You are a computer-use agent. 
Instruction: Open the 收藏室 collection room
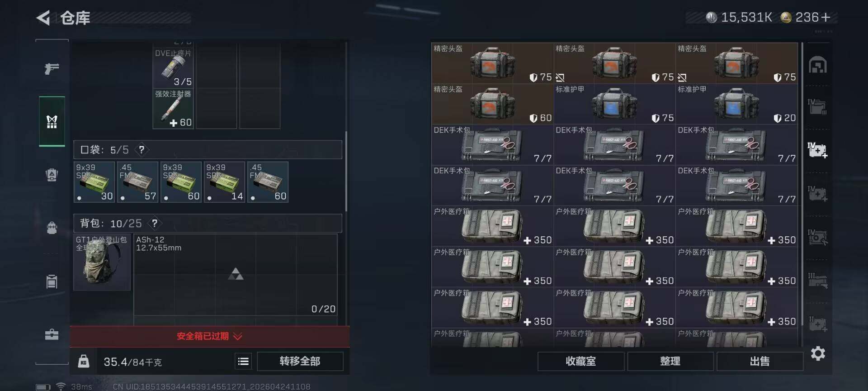[581, 361]
